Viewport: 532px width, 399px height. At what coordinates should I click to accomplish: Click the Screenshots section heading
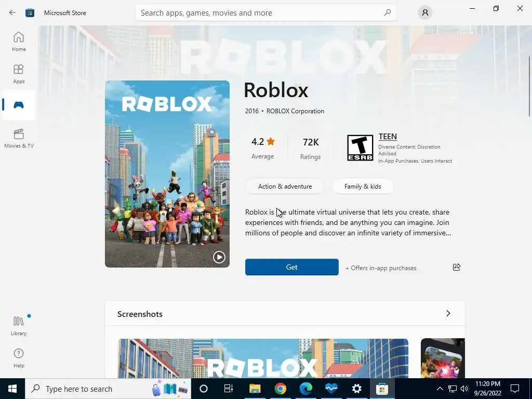(140, 314)
